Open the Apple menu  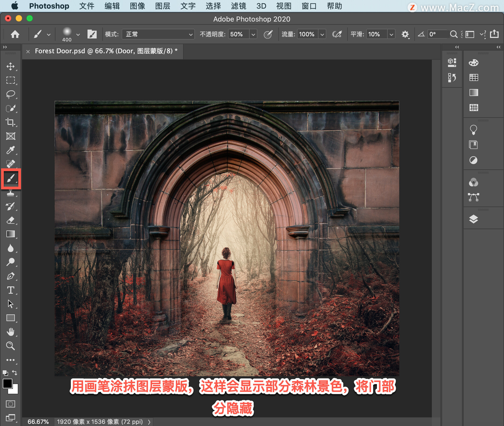coord(15,6)
